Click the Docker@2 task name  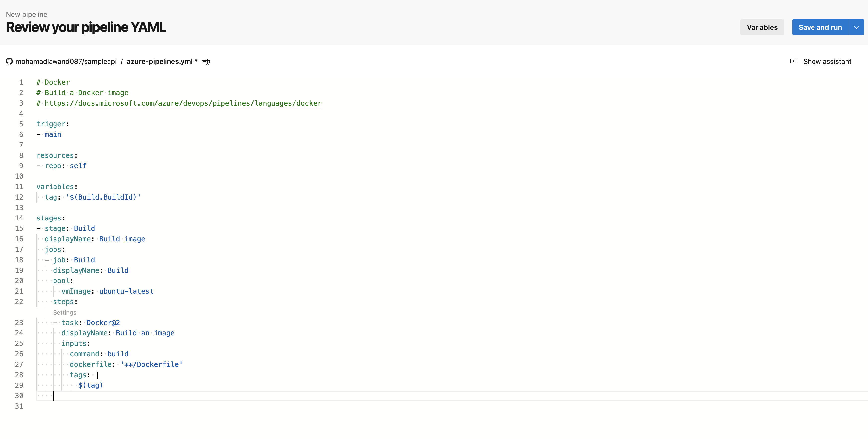103,323
